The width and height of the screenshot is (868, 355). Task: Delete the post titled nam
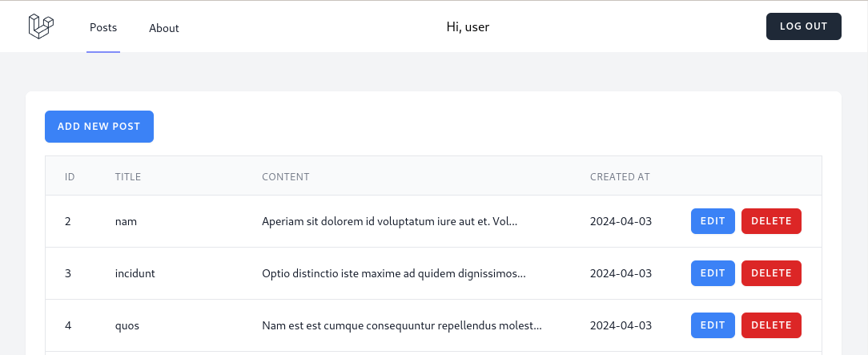[x=771, y=221]
